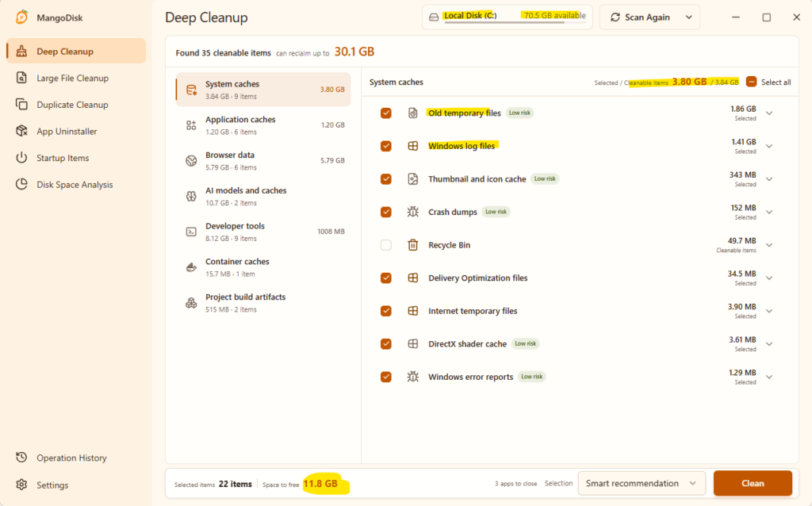Click the MangoDisk mango logo icon
812x506 pixels.
tap(21, 17)
